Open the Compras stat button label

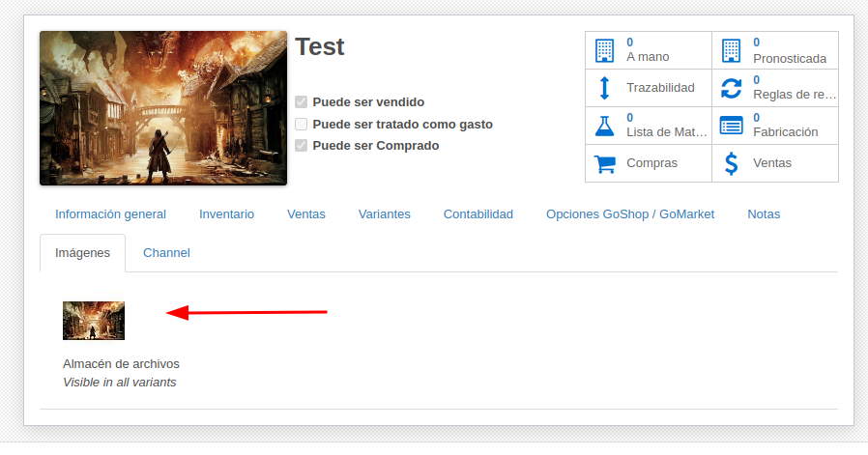click(651, 163)
